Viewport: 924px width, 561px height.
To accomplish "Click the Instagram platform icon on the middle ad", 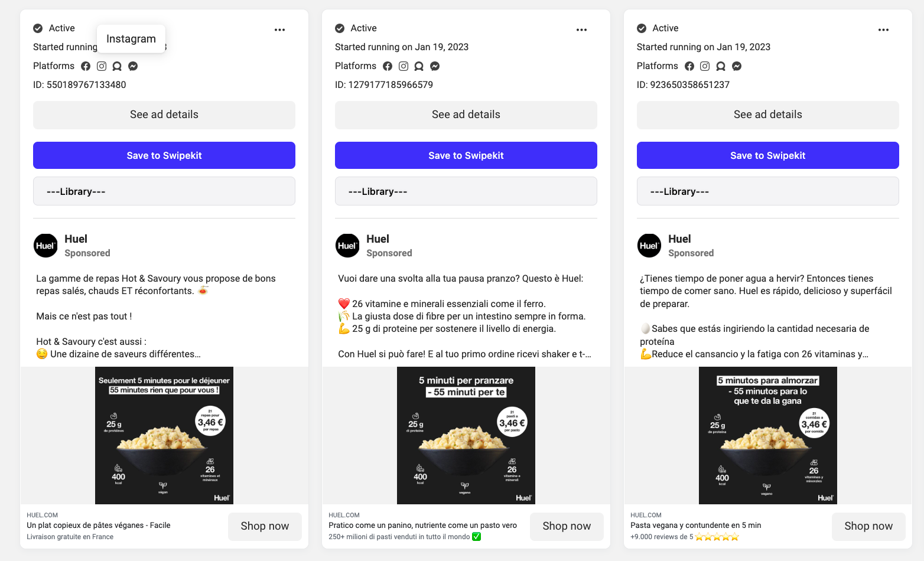I will pos(404,66).
